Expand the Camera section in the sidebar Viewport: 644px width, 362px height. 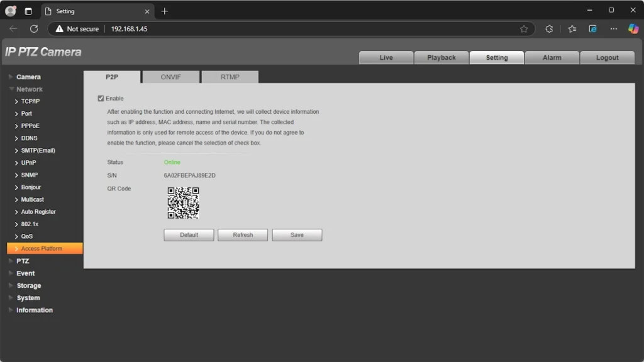(28, 77)
